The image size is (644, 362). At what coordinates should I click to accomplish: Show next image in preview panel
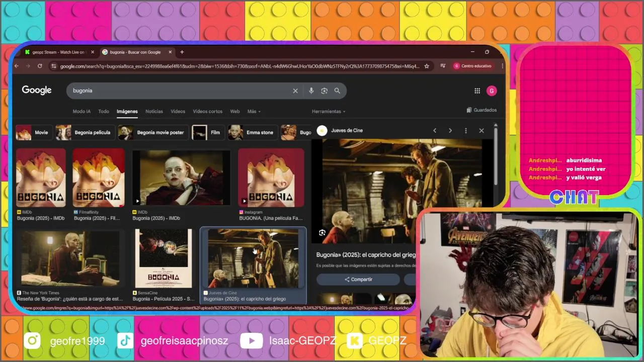point(450,131)
